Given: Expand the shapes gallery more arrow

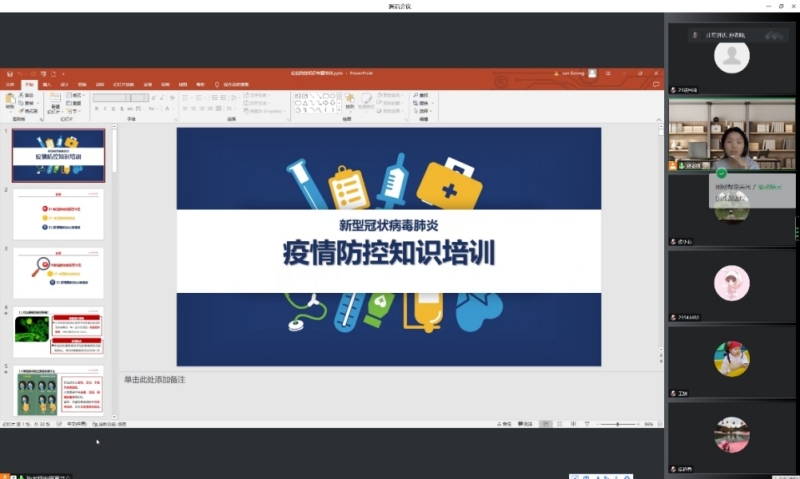Looking at the screenshot, I should (x=337, y=108).
